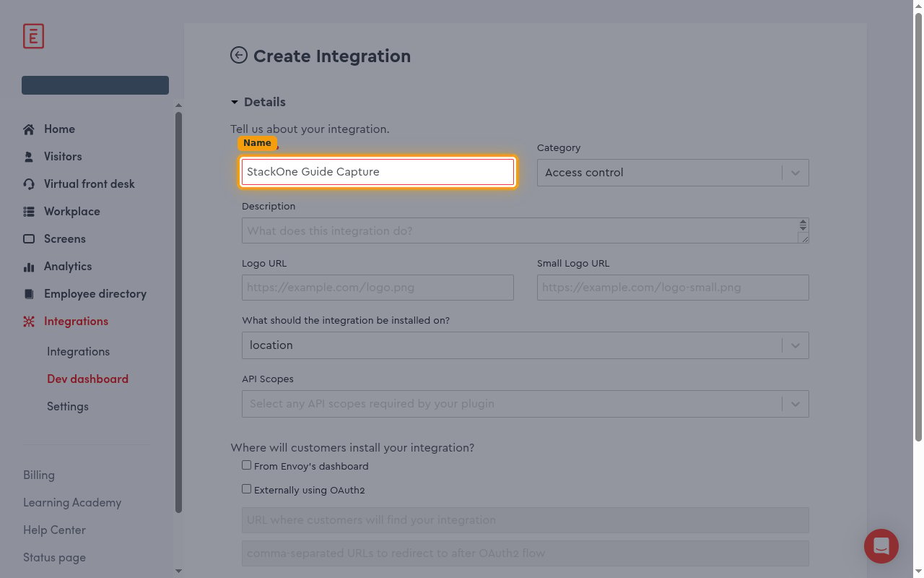The width and height of the screenshot is (924, 578).
Task: Click sidebar scroll down arrow
Action: 178,571
